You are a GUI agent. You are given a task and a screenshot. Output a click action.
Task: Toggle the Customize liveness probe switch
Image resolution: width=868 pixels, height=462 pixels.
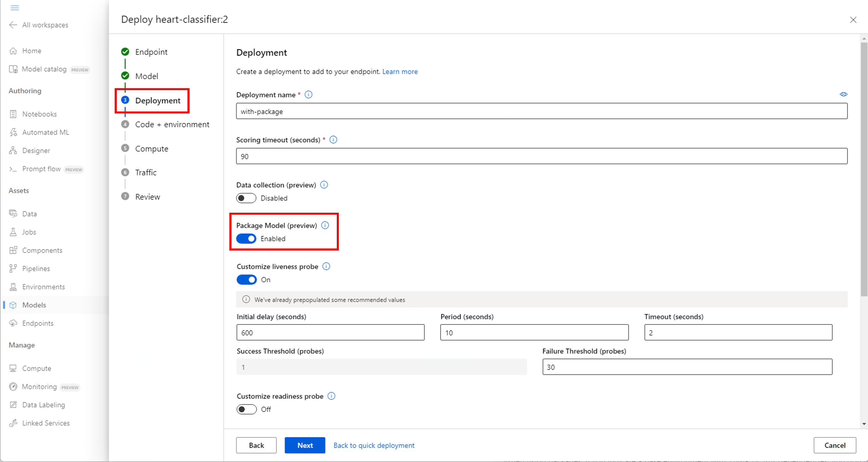pos(246,280)
